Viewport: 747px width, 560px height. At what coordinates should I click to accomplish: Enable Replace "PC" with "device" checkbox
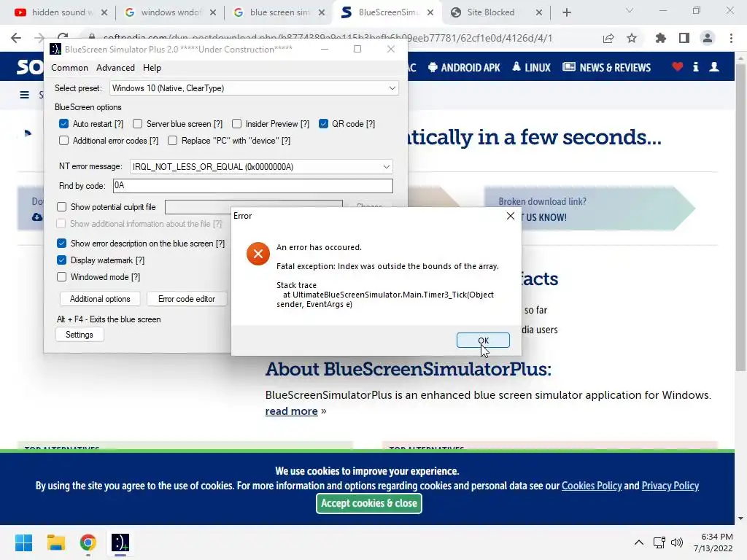pyautogui.click(x=172, y=141)
